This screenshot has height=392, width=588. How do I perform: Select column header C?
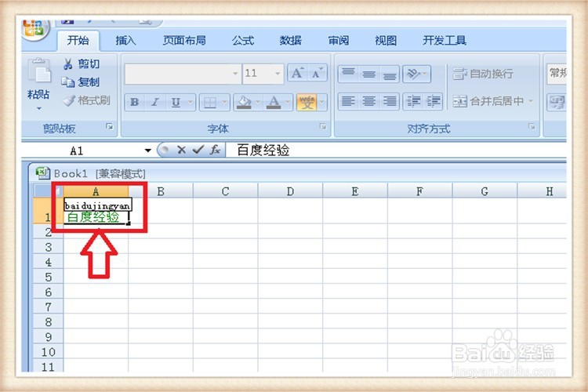click(x=225, y=191)
